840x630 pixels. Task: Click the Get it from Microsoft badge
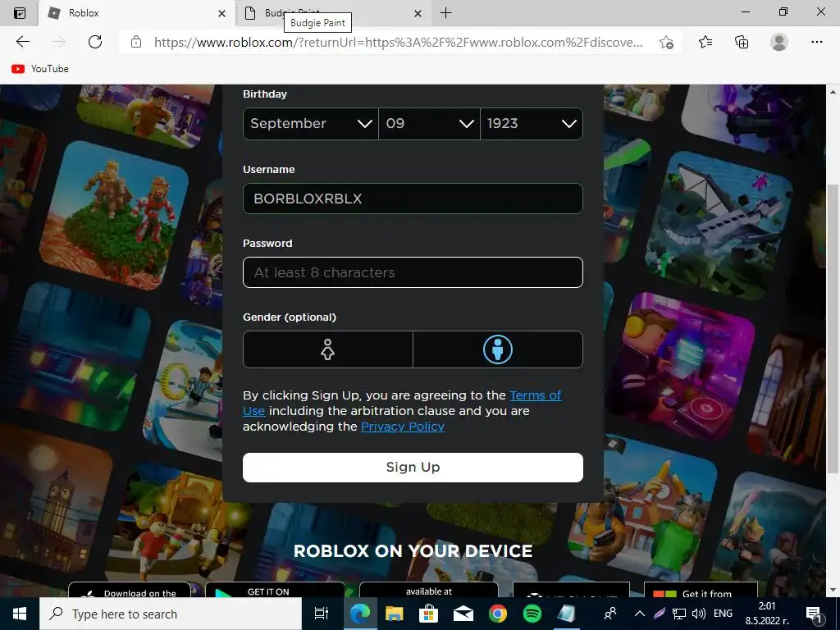(x=701, y=591)
